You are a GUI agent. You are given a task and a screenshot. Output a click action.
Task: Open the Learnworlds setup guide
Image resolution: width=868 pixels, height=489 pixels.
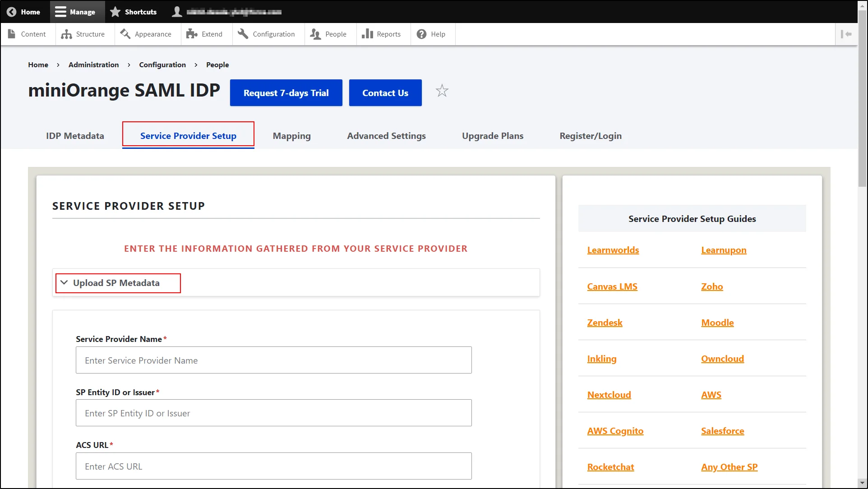pyautogui.click(x=613, y=250)
